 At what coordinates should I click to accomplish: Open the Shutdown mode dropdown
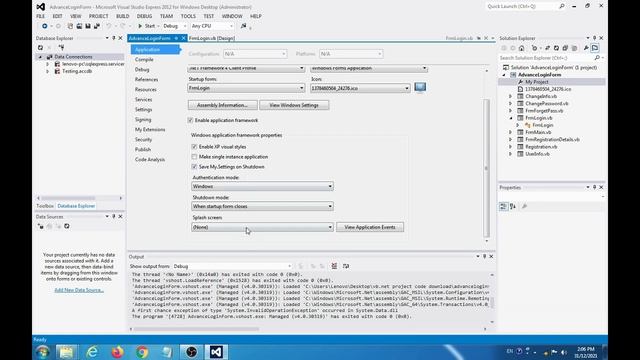(262, 207)
